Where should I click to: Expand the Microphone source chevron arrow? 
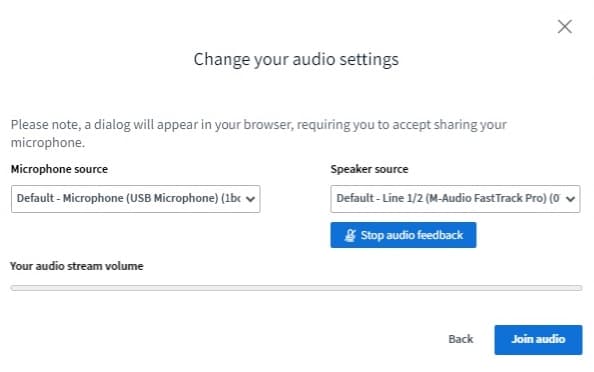250,199
